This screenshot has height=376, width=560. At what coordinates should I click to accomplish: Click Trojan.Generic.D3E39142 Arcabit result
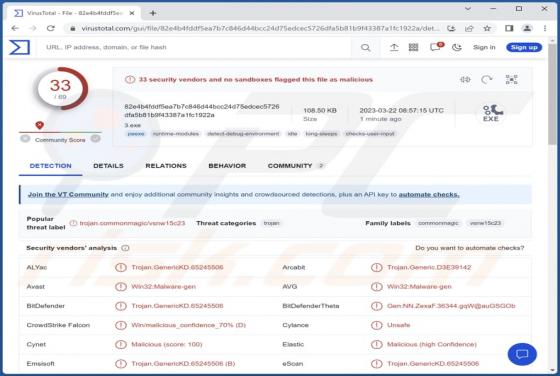(429, 267)
